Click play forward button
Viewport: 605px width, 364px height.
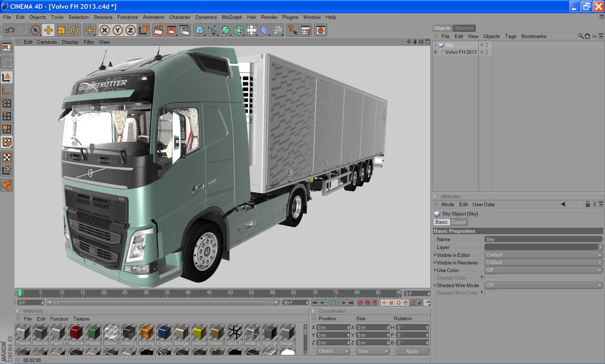(x=336, y=303)
